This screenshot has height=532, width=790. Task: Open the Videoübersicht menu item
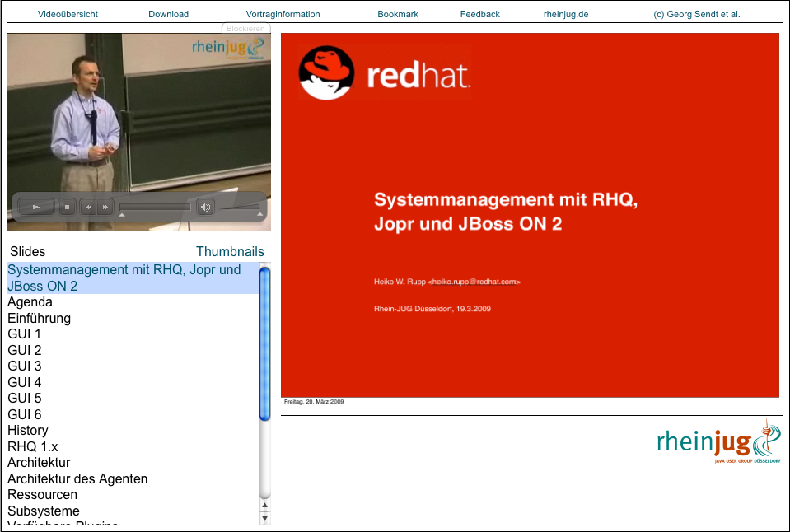(x=68, y=14)
